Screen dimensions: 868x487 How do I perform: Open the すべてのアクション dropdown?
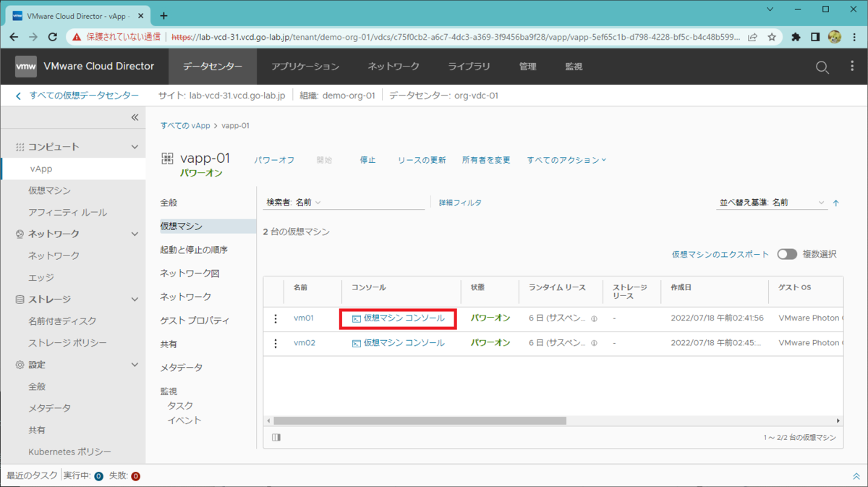(x=566, y=160)
